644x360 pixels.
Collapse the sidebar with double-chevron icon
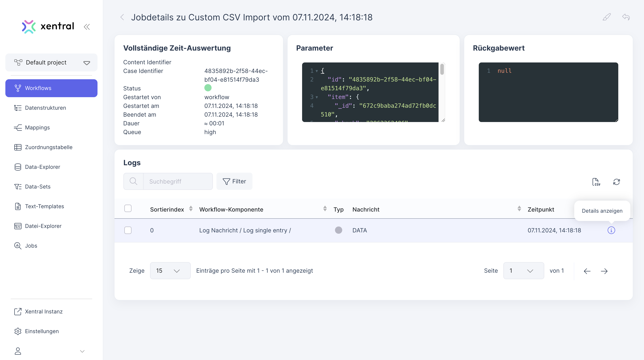pyautogui.click(x=87, y=27)
